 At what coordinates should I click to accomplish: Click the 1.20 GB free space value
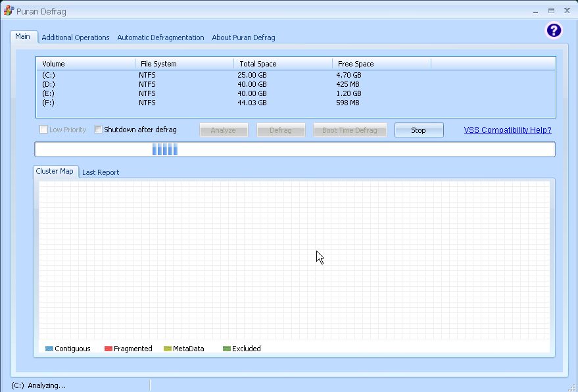349,93
